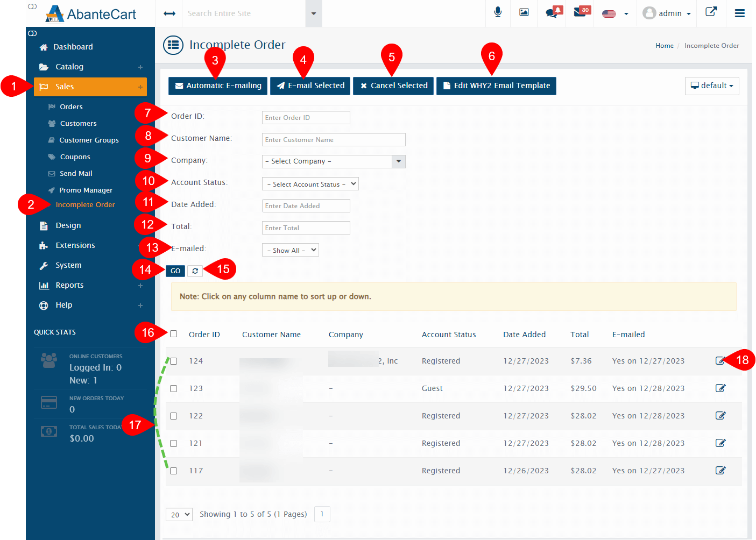Open the image resource library icon

tap(524, 12)
